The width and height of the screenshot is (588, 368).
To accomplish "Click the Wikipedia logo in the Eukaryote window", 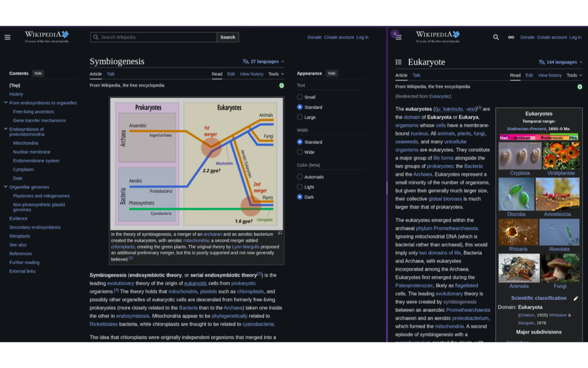I will (x=438, y=37).
